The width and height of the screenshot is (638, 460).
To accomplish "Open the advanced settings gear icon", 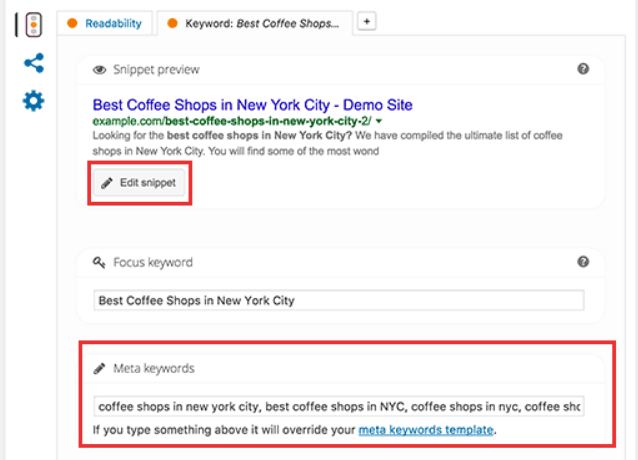I will 34,101.
